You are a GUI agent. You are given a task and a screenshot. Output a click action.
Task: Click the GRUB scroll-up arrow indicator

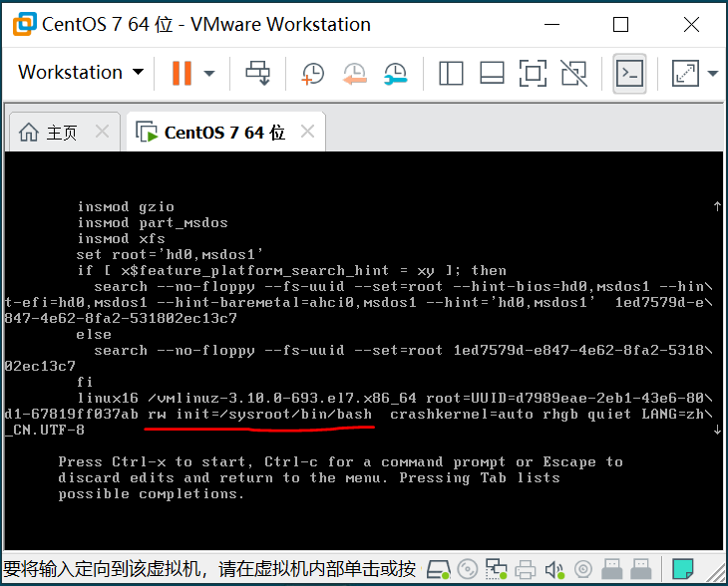point(717,206)
